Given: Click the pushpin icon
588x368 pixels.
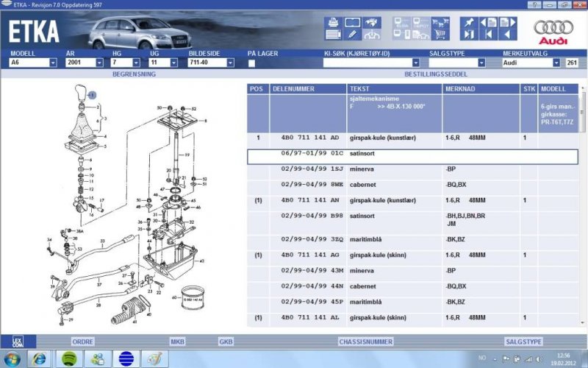Looking at the screenshot, I should (x=468, y=22).
